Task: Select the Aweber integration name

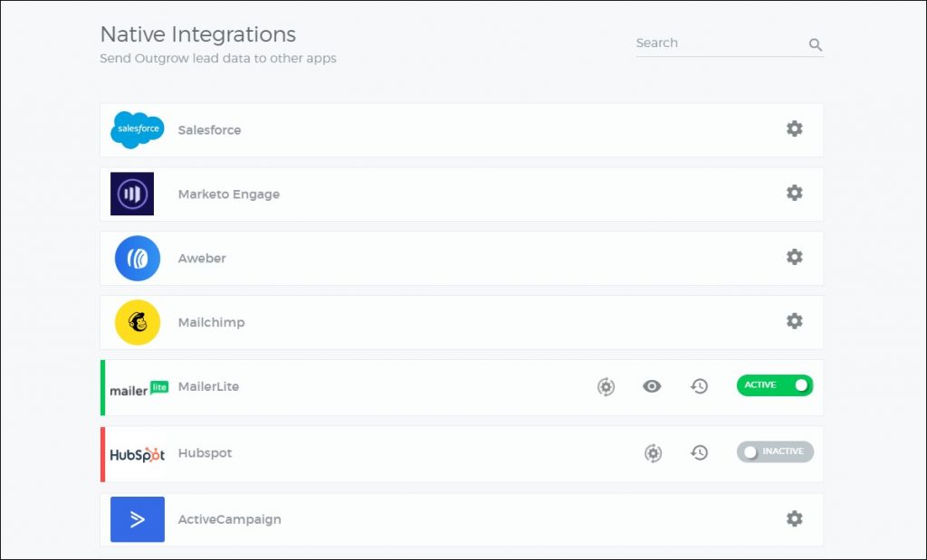Action: coord(202,259)
